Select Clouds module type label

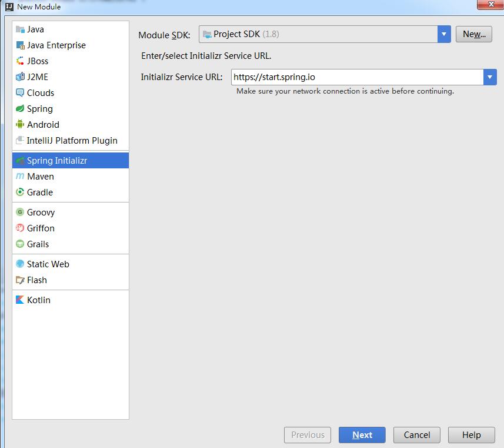tap(41, 92)
